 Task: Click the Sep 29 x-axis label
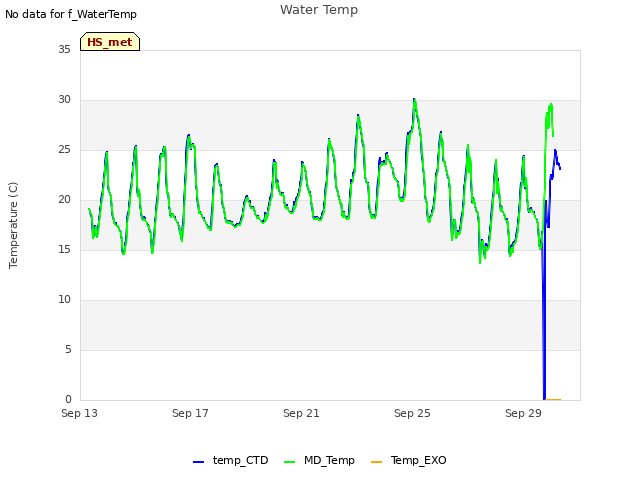[x=523, y=413]
